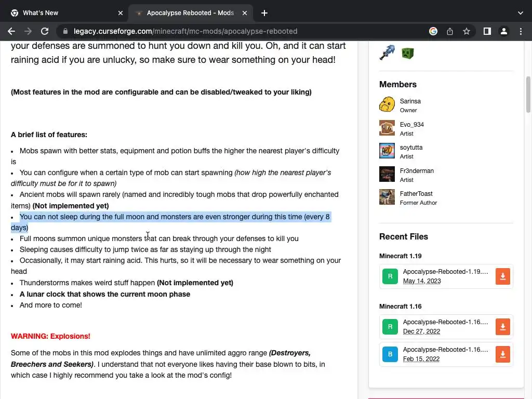Open the browser side panel
The height and width of the screenshot is (399, 532).
(x=487, y=31)
